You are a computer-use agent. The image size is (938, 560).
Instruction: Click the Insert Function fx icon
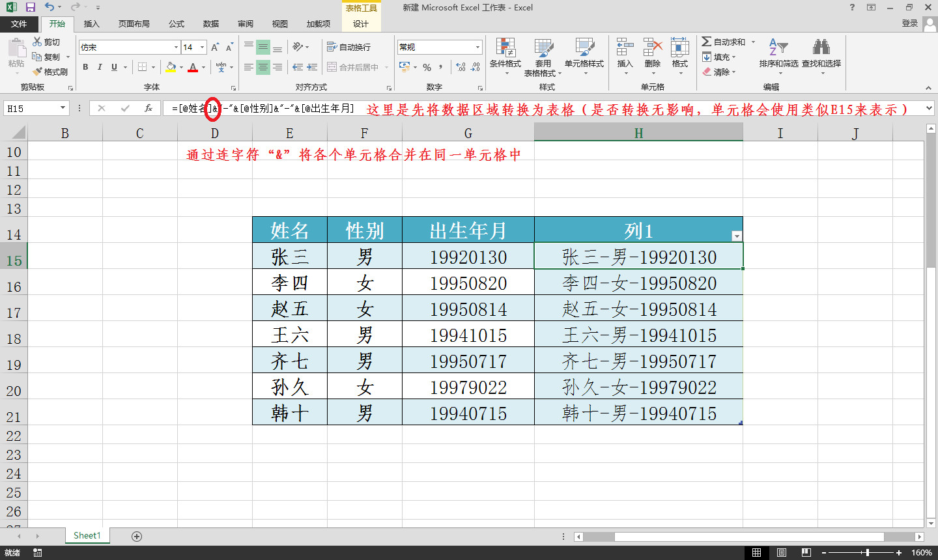[149, 108]
